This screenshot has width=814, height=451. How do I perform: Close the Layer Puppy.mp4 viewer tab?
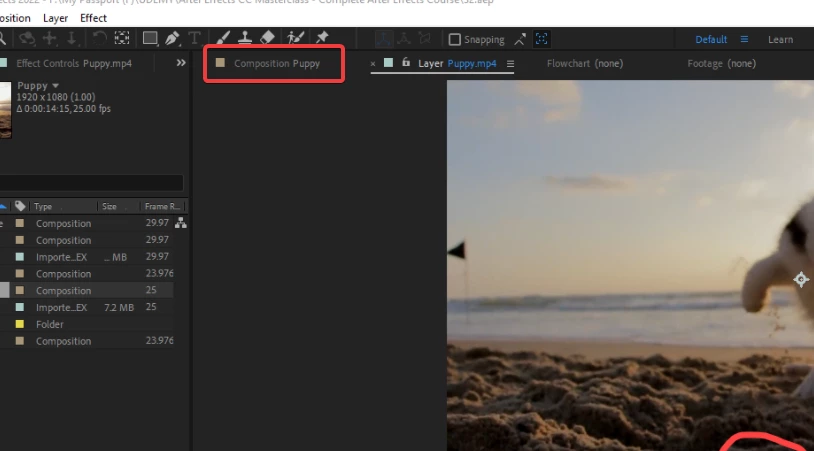click(373, 64)
